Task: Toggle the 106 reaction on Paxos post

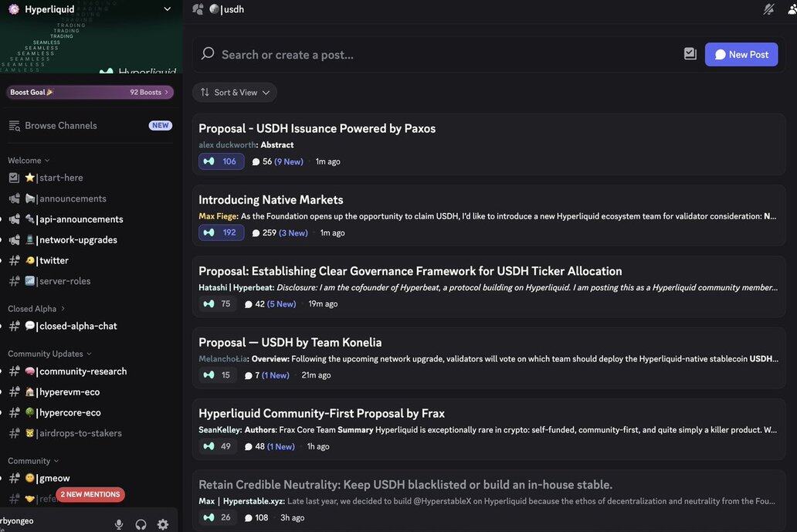Action: [221, 161]
